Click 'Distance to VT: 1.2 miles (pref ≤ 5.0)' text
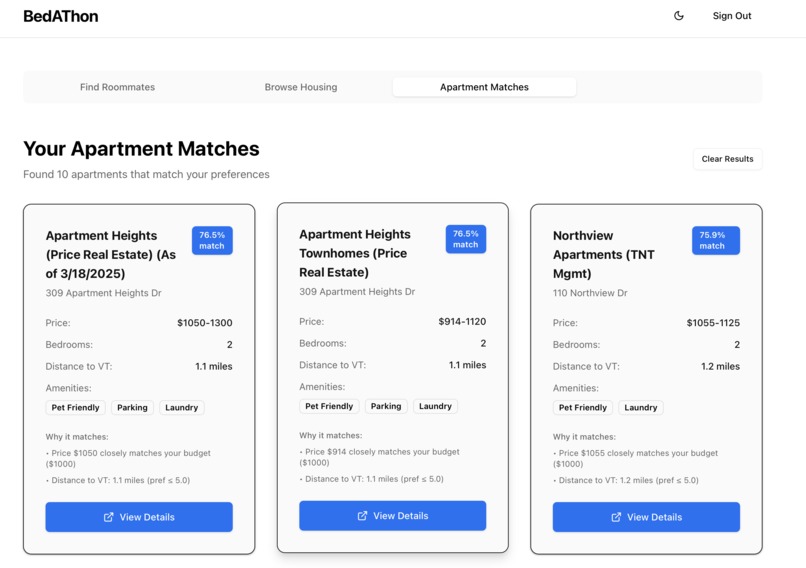The height and width of the screenshot is (568, 806). 626,481
